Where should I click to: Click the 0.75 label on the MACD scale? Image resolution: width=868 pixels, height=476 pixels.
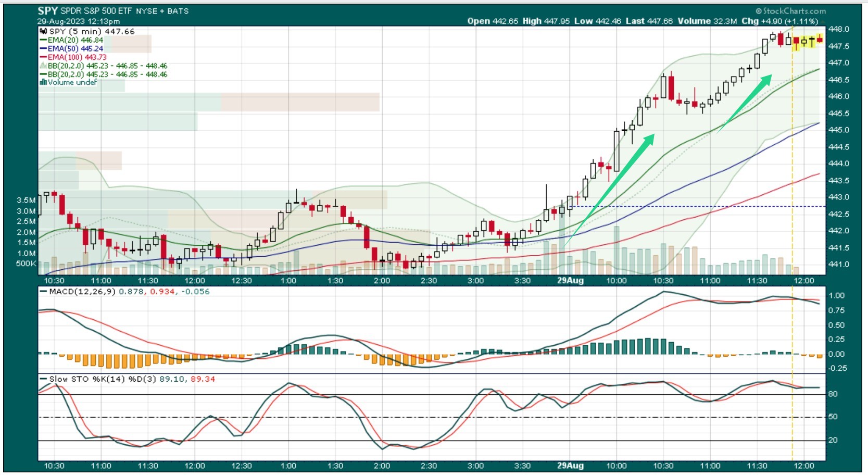837,310
